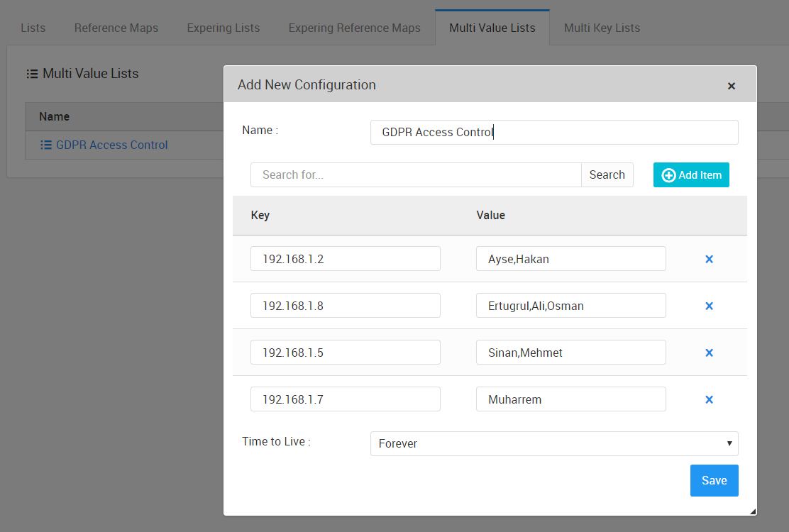Open the GDPR Access Control link
This screenshot has height=532, width=789.
(112, 145)
